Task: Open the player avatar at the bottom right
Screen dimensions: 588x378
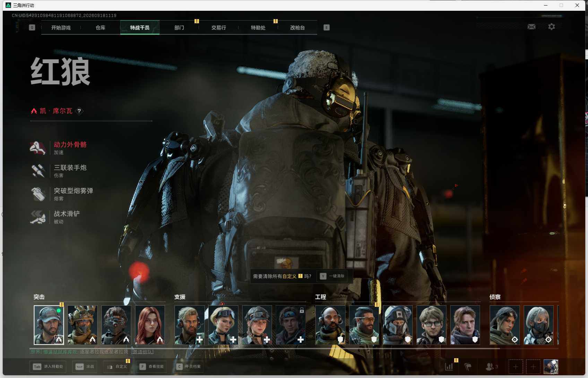Action: pyautogui.click(x=551, y=367)
